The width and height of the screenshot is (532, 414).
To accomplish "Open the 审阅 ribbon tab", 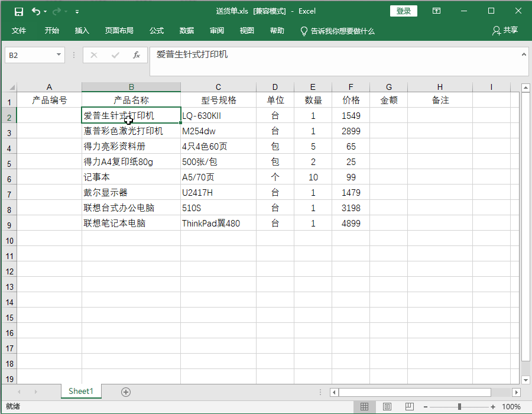I will point(217,31).
